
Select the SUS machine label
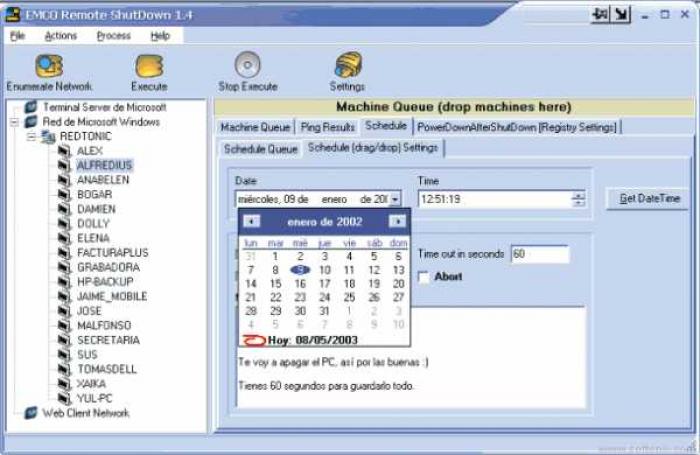pyautogui.click(x=87, y=355)
